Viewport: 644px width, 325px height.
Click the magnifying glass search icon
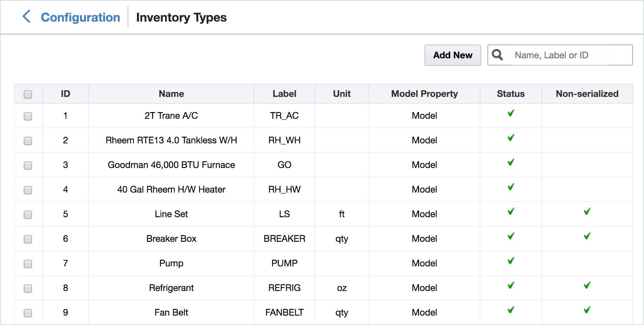[497, 55]
